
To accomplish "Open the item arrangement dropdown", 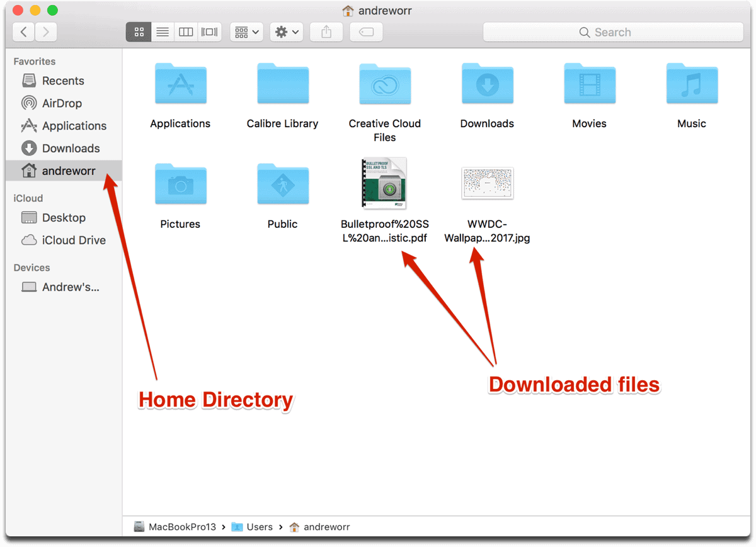I will [246, 31].
